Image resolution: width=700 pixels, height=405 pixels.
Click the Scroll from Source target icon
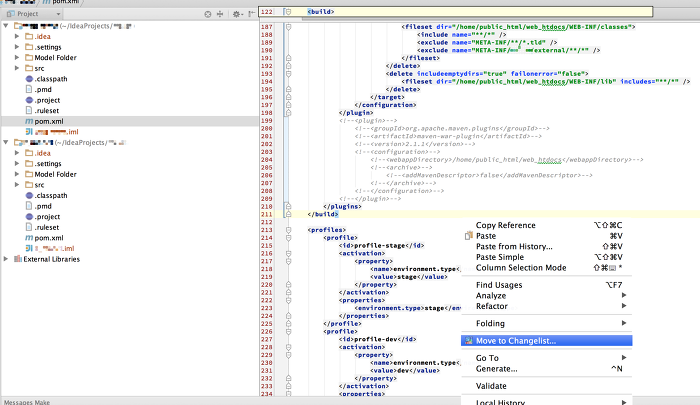208,14
